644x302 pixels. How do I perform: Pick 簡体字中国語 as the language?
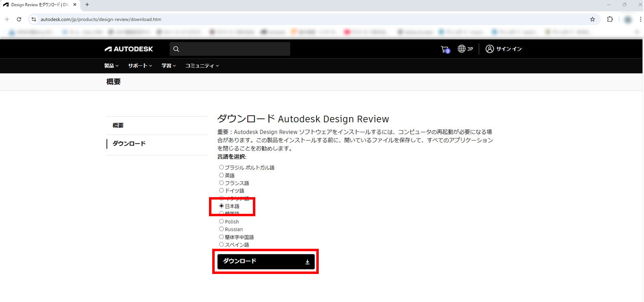[222, 237]
